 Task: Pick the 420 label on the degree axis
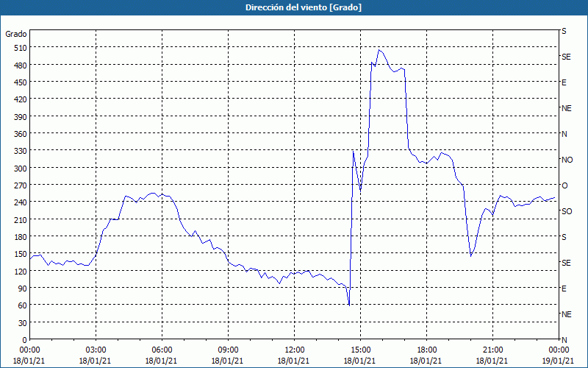click(20, 99)
